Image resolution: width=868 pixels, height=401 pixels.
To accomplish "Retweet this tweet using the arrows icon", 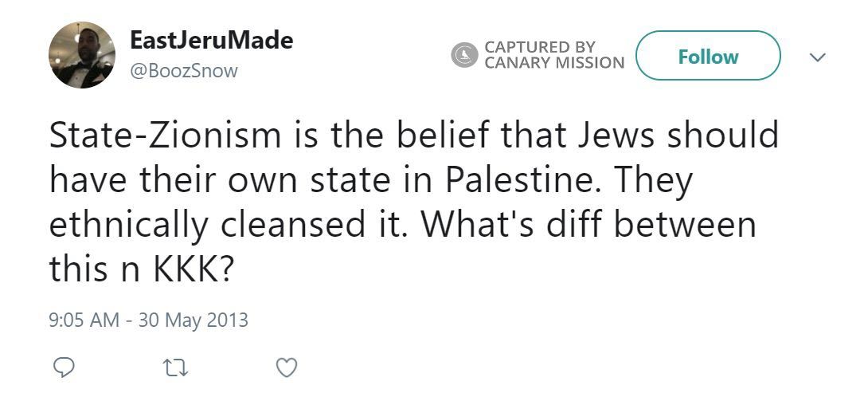I will click(174, 368).
